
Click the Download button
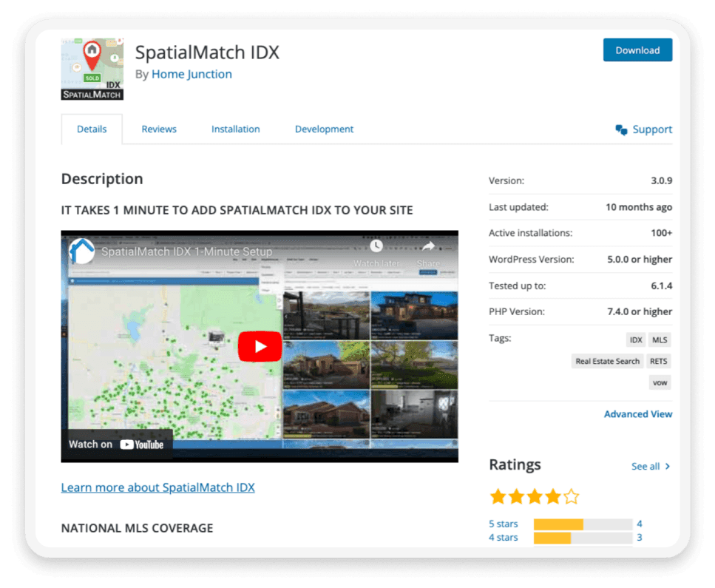pos(637,50)
